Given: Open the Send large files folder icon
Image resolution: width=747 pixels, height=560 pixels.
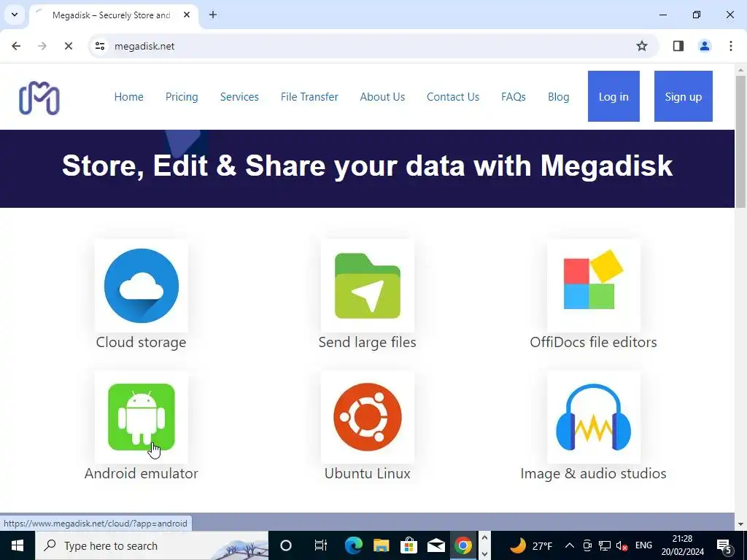Looking at the screenshot, I should 368,286.
